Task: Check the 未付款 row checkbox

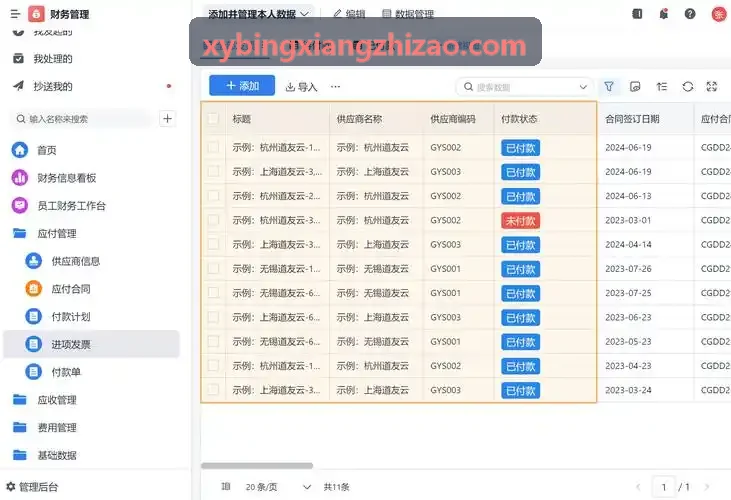Action: 213,220
